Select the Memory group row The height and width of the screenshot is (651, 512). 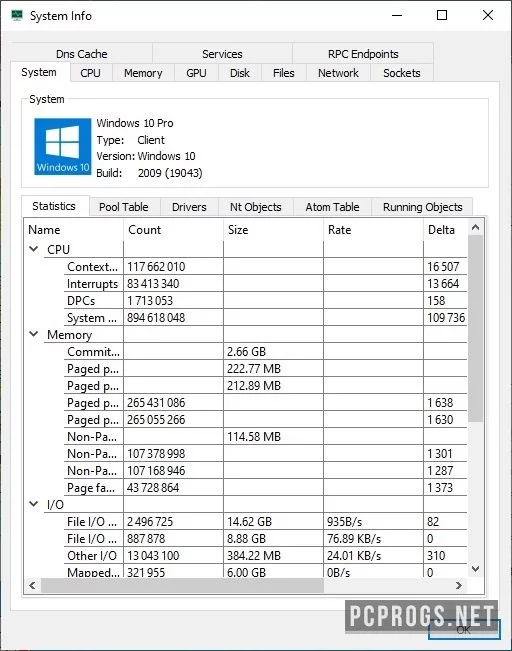(245, 334)
